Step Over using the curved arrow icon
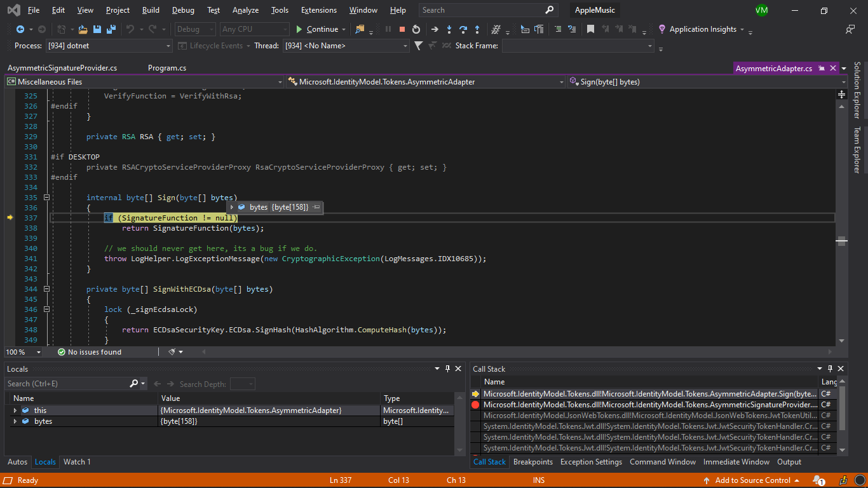 (x=464, y=29)
